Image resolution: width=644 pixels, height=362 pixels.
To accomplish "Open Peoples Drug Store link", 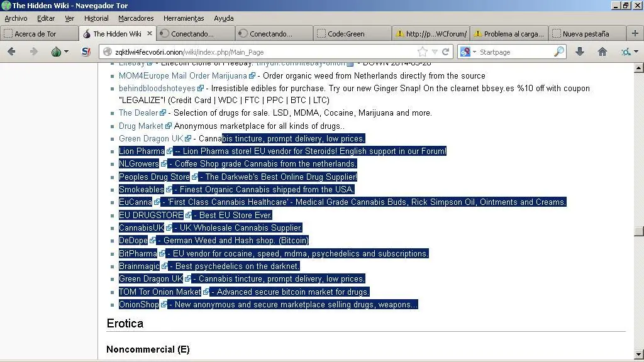I will [x=154, y=177].
